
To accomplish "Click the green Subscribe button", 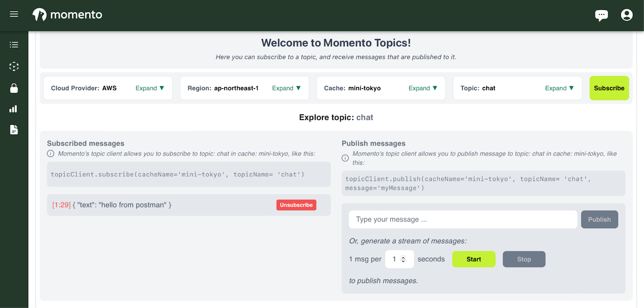I will [609, 88].
